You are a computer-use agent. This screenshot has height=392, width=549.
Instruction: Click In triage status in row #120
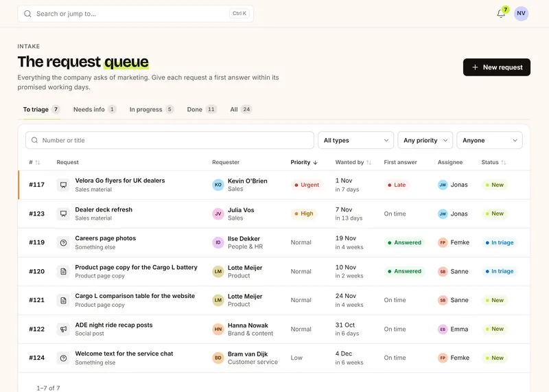499,271
